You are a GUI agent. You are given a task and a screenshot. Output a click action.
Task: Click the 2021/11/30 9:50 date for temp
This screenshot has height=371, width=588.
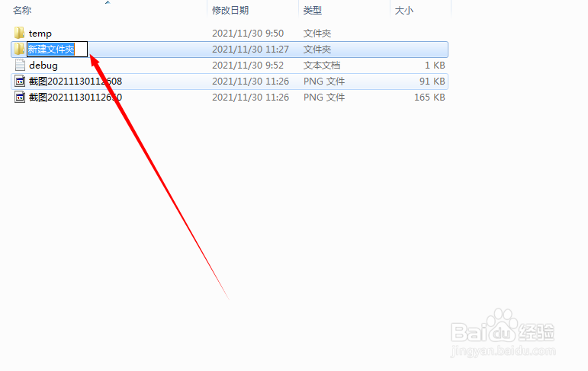[x=248, y=34]
